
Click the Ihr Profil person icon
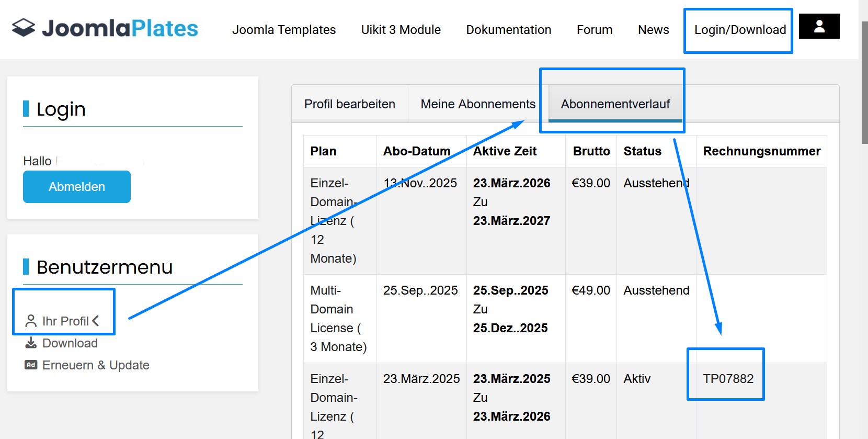[31, 321]
